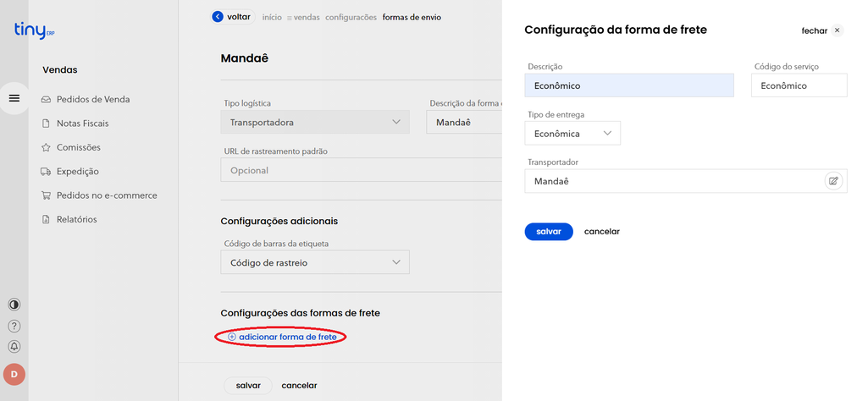Click the Código do serviço field
Viewport: 868px width, 401px height.
tap(799, 85)
